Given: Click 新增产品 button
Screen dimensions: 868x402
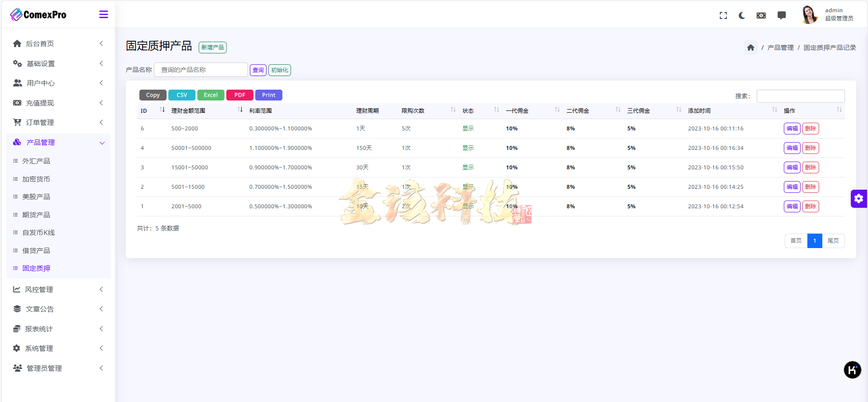Looking at the screenshot, I should [213, 48].
